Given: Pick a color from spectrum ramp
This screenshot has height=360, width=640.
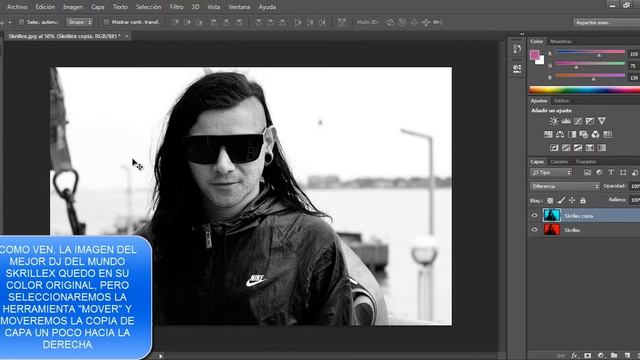Looking at the screenshot, I should 584,90.
